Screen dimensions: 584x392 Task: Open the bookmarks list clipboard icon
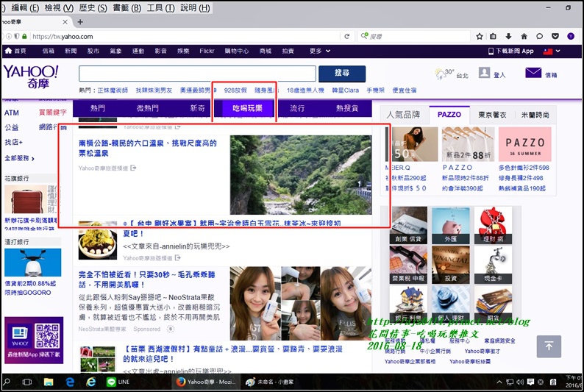pyautogui.click(x=493, y=36)
